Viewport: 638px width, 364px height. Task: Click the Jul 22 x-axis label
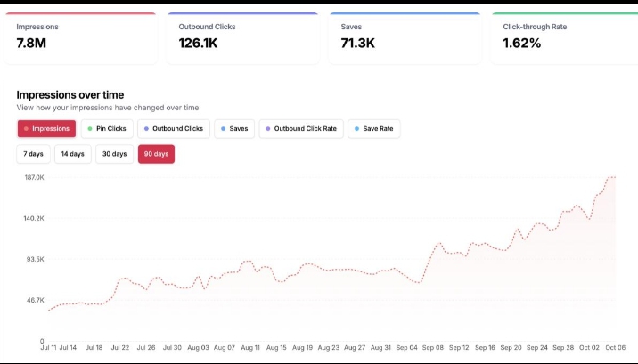(x=120, y=348)
